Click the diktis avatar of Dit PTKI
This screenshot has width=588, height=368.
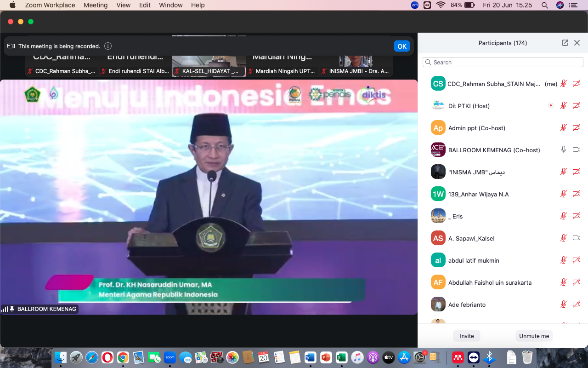pos(438,106)
